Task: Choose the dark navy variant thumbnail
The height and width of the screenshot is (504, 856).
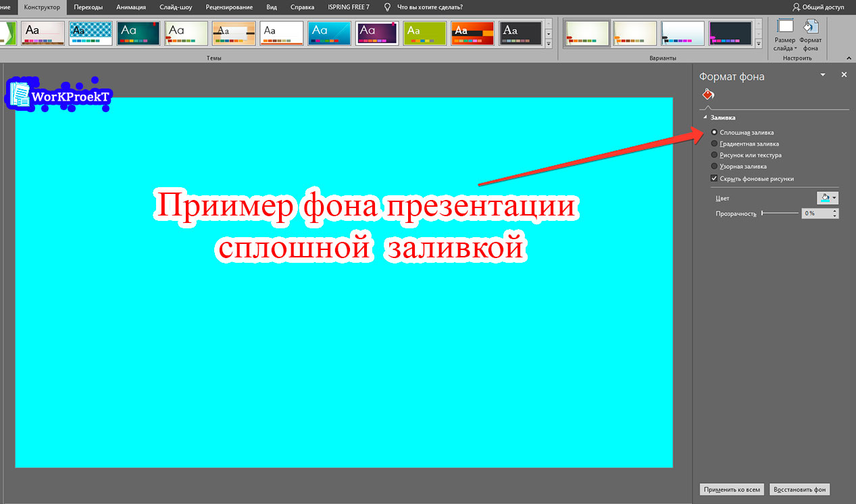Action: tap(731, 33)
